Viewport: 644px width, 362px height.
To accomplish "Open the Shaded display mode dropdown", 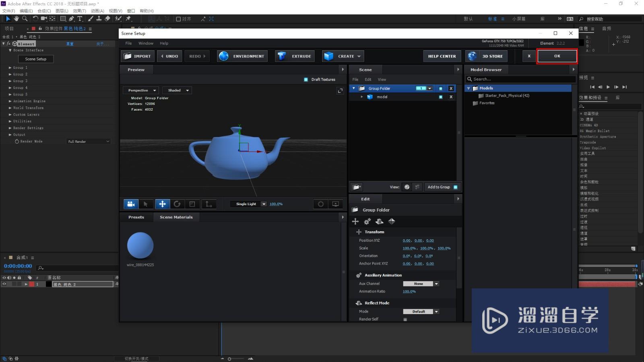I will pos(177,90).
